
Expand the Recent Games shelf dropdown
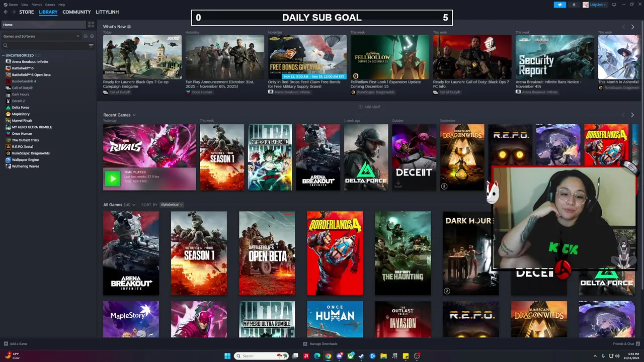tap(134, 115)
